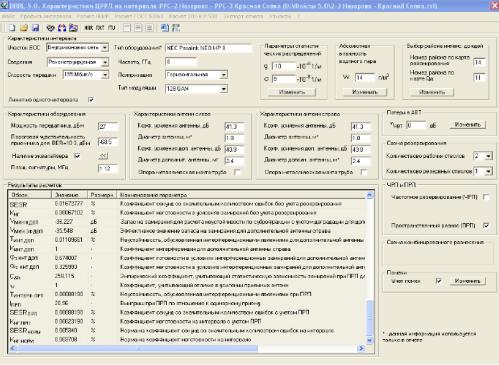Toggle the Учет помех checkbox
This screenshot has height=365, width=499.
[x=439, y=281]
